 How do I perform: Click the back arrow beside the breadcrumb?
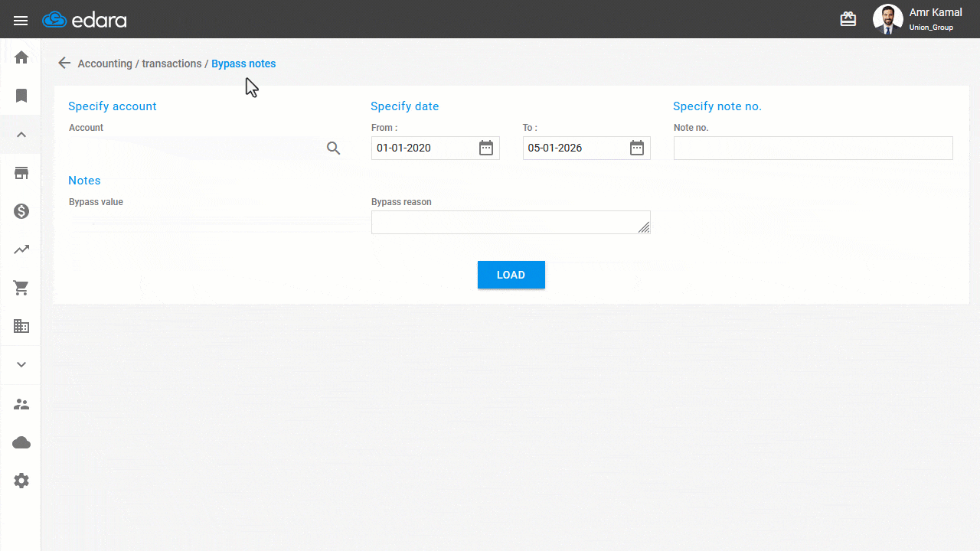click(x=64, y=64)
